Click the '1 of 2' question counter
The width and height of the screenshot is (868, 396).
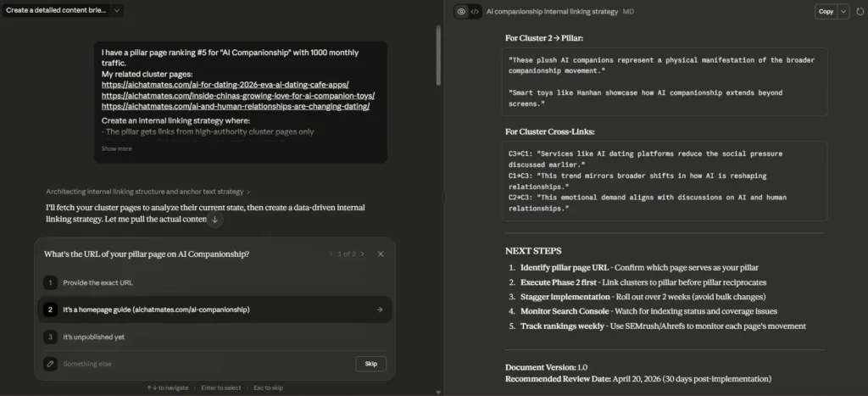point(347,254)
